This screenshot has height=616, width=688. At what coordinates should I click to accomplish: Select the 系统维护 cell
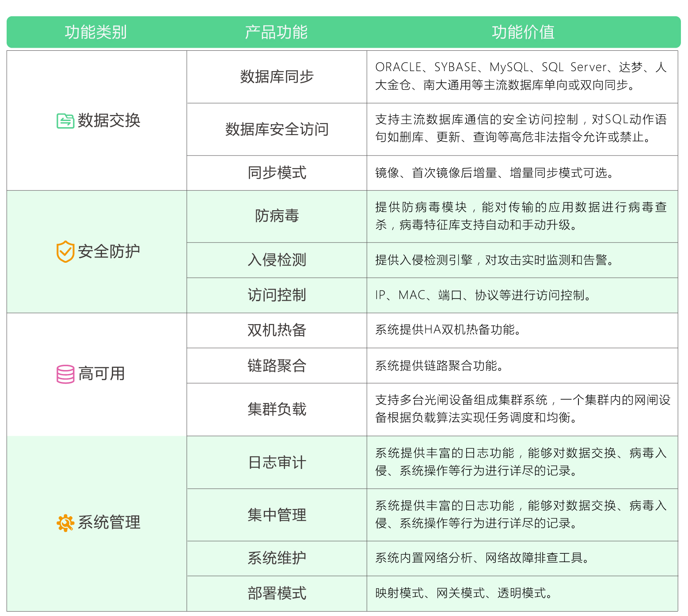[277, 558]
